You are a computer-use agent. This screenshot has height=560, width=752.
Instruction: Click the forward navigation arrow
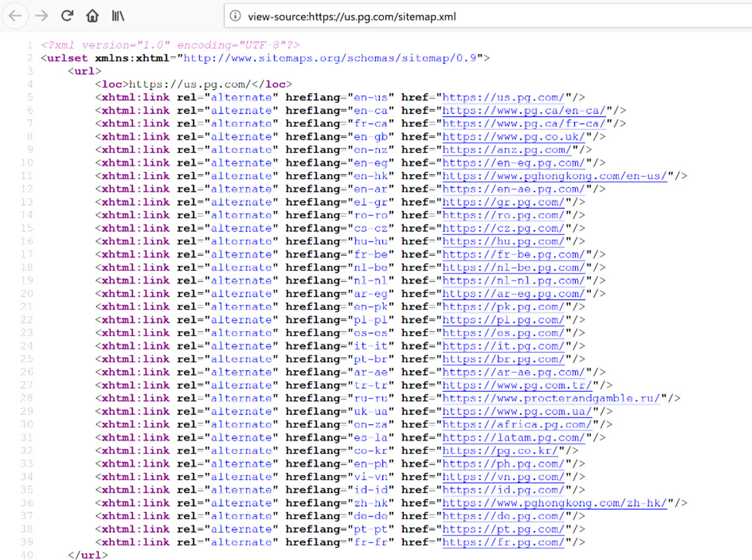[x=41, y=16]
